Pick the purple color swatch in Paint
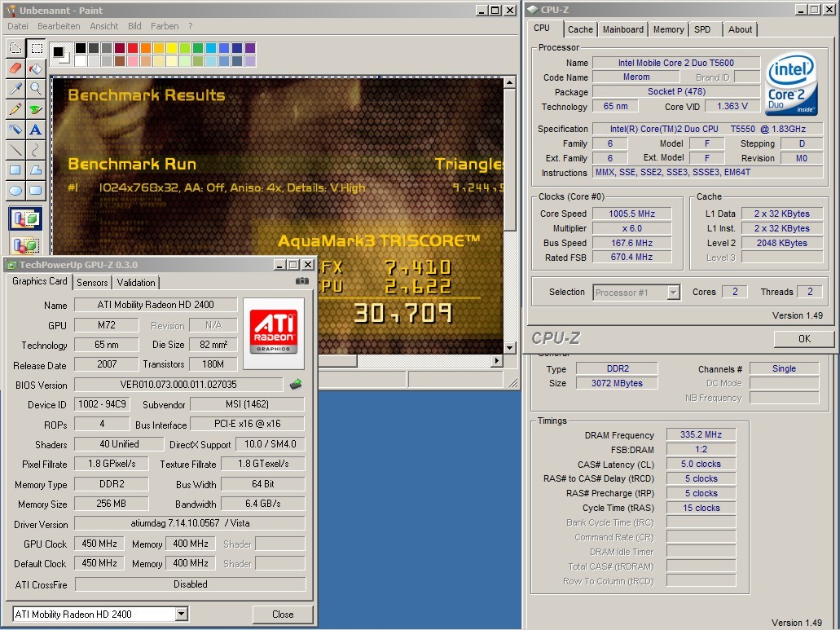The height and width of the screenshot is (630, 840). 249,48
